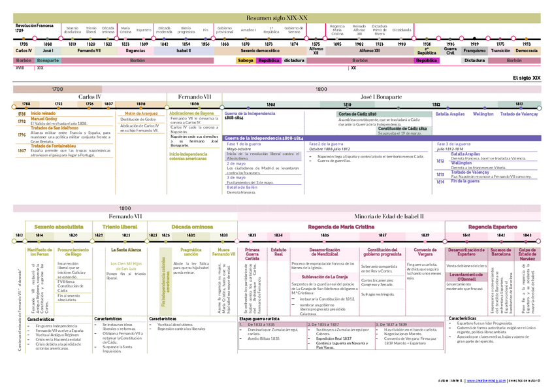Select the 'Gobierno provisional' label
This screenshot has height=392, width=554.
click(224, 30)
